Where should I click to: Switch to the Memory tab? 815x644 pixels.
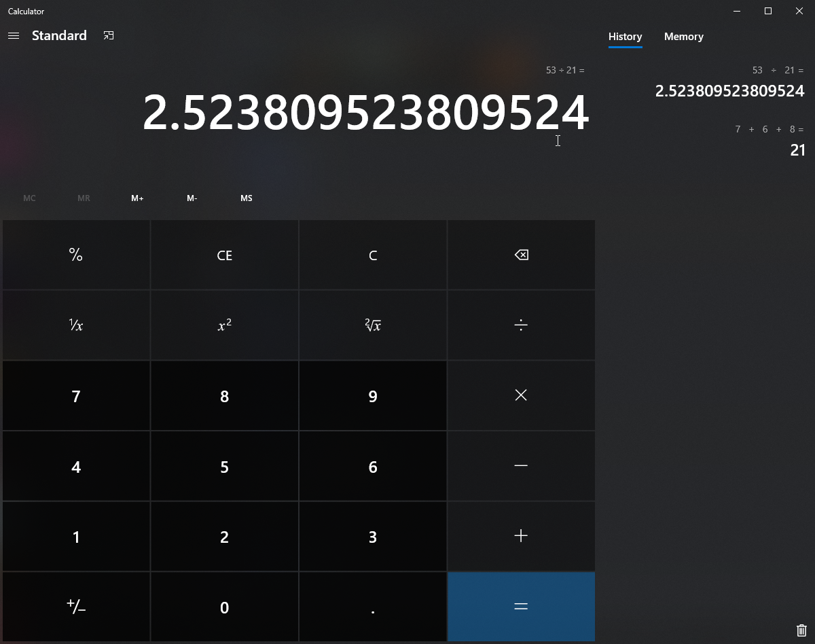(x=683, y=37)
